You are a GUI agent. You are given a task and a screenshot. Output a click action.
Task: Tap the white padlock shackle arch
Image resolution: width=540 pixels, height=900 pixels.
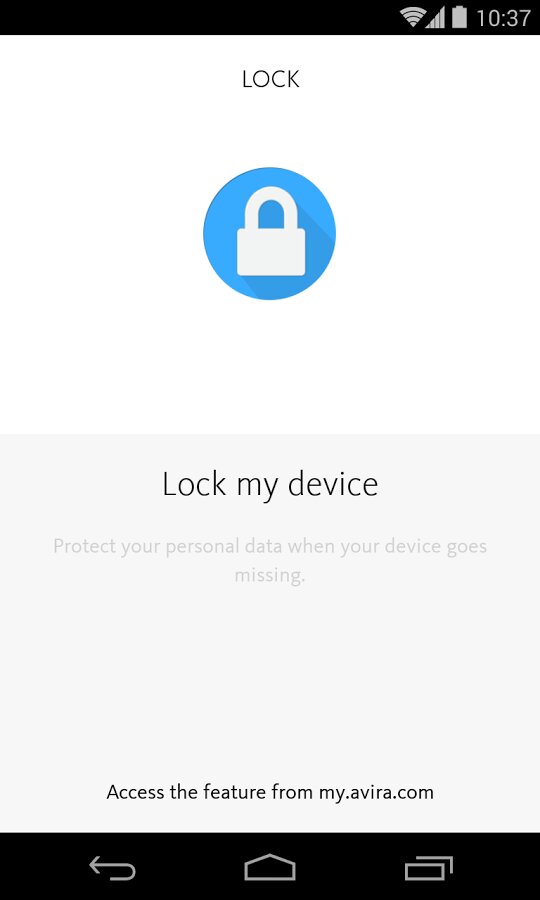tap(271, 208)
